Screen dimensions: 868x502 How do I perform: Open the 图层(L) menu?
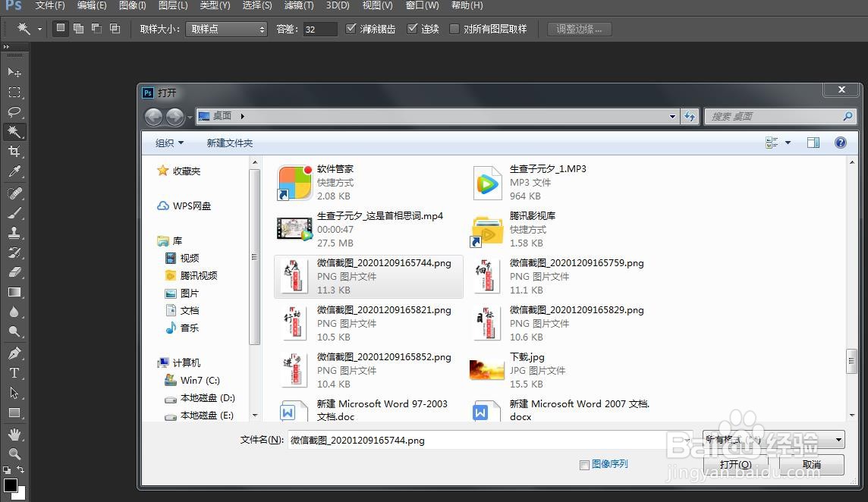click(173, 5)
